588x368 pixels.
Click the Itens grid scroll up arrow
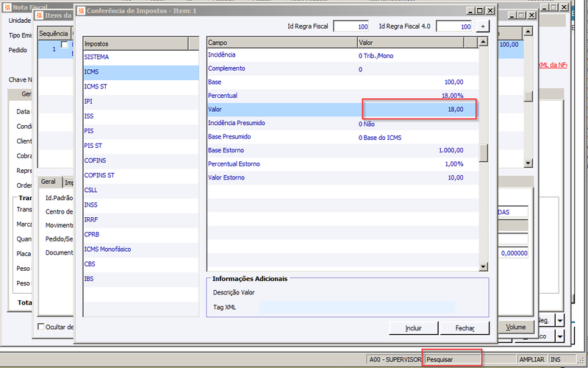click(528, 32)
